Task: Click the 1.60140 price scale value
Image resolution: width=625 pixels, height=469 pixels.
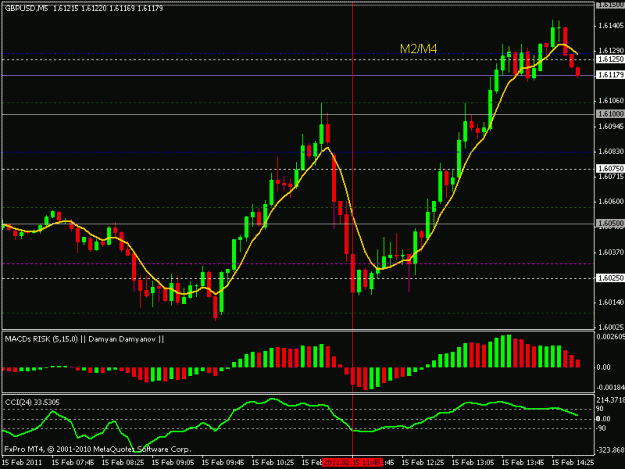Action: 611,302
